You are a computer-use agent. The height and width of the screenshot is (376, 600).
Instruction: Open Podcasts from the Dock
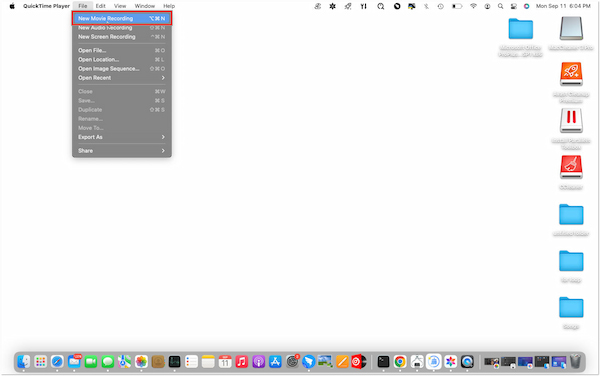tap(259, 361)
